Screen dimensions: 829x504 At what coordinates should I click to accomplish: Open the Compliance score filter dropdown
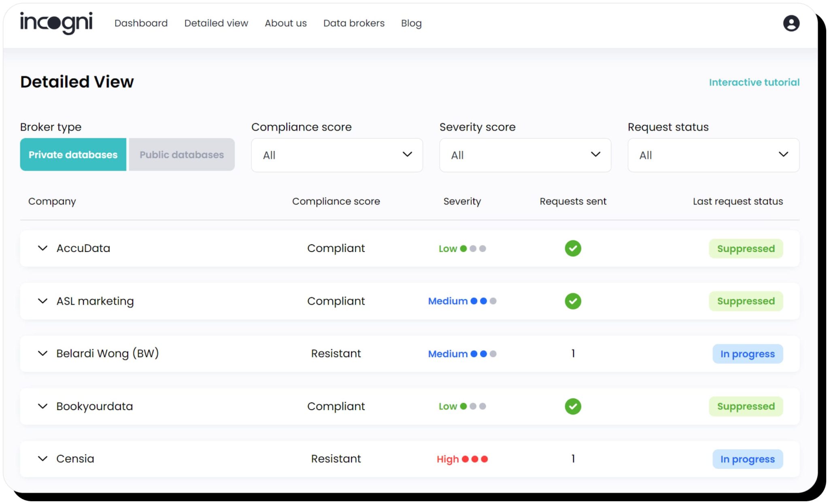[x=337, y=155]
